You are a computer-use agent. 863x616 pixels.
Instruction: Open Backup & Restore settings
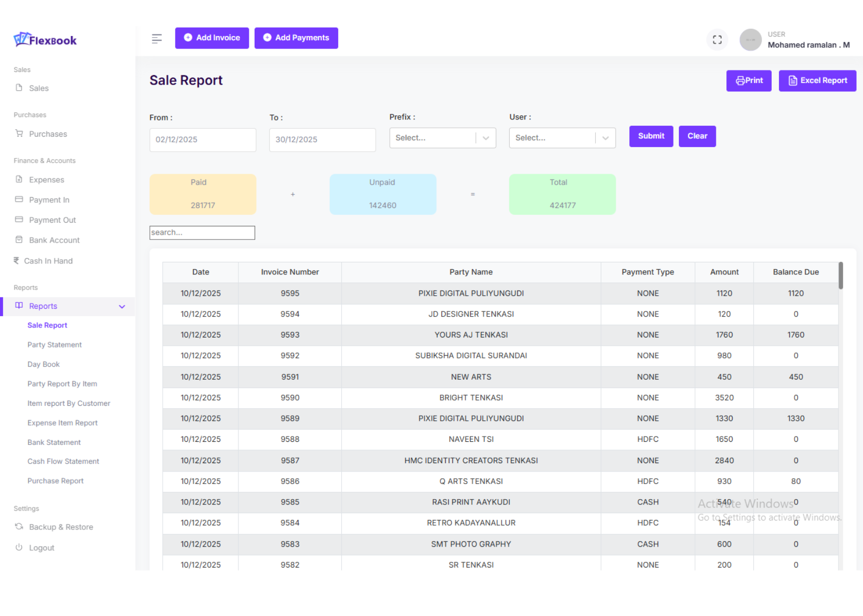(x=61, y=527)
